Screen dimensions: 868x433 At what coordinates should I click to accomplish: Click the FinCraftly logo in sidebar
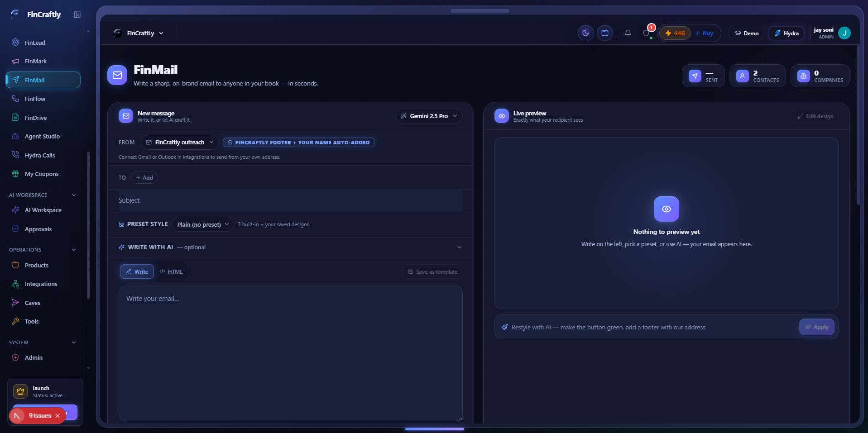(x=36, y=14)
